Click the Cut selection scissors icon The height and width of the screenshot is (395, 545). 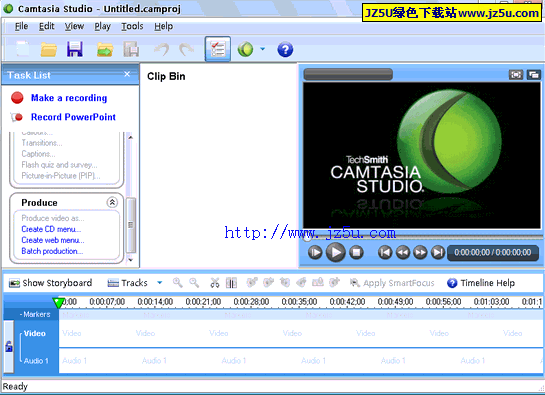pos(214,283)
